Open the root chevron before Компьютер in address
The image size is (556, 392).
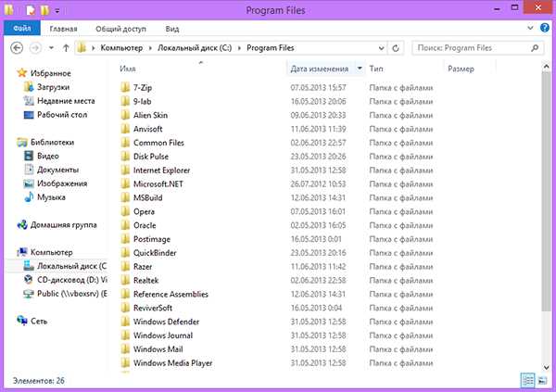tap(94, 48)
